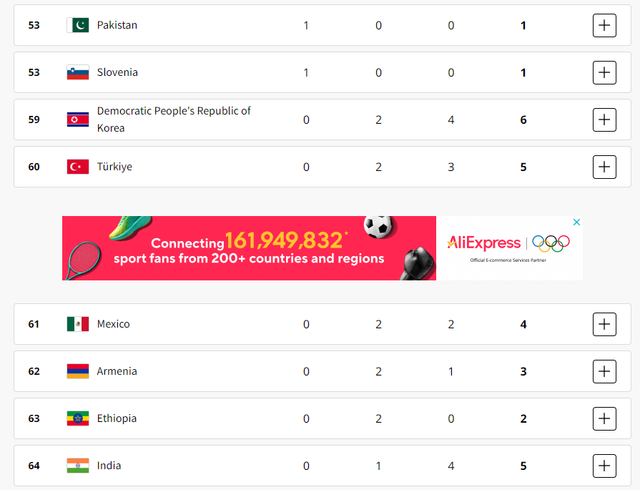
Task: Click the Türkiye country name
Action: click(x=114, y=166)
